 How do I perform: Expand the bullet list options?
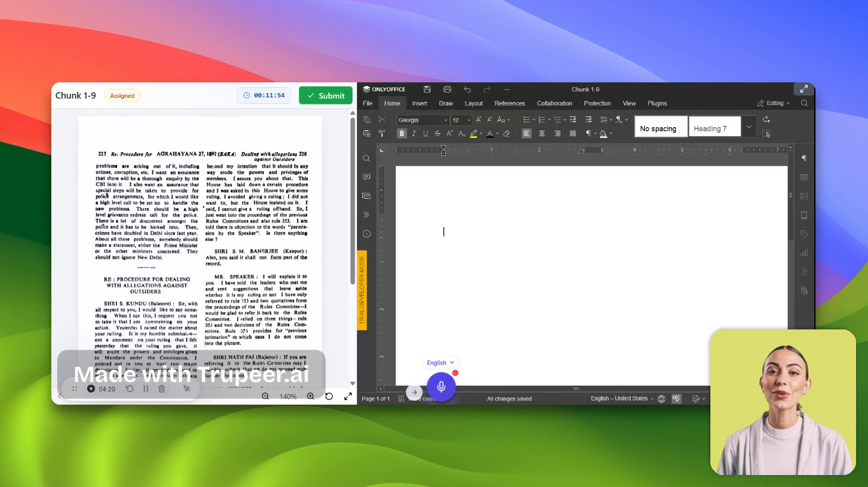click(534, 120)
